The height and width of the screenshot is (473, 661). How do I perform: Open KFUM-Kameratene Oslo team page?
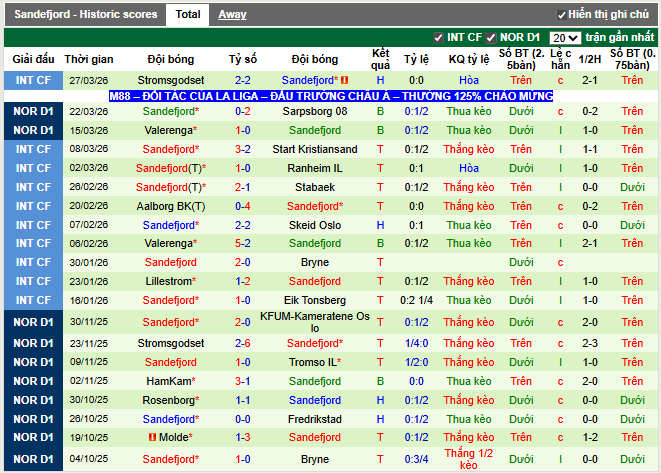(x=314, y=322)
